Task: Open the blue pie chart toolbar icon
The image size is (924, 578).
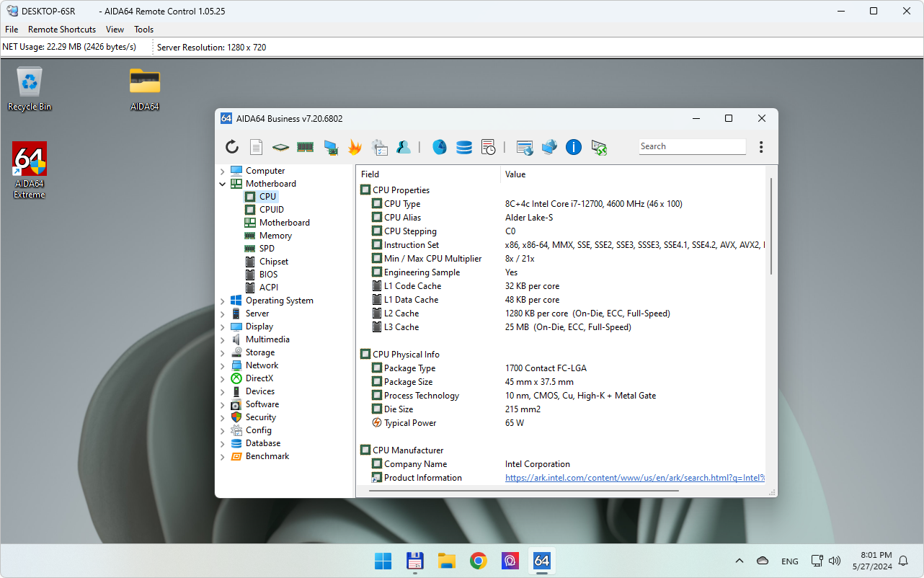Action: [x=440, y=147]
